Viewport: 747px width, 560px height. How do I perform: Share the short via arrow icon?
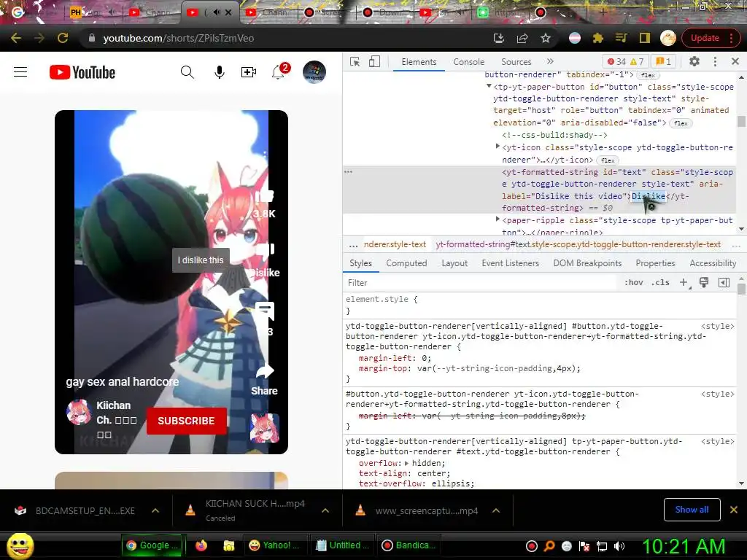(x=265, y=371)
